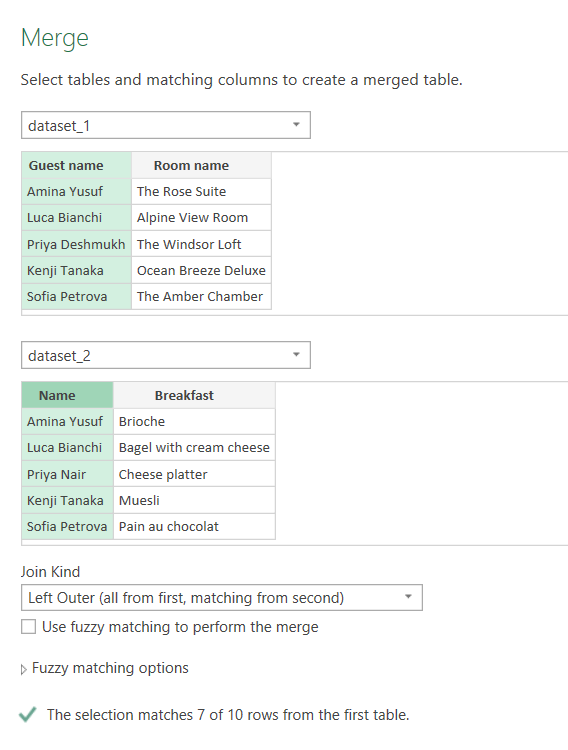Click The Rose Suite cell
This screenshot has width=568, height=750.
point(201,191)
